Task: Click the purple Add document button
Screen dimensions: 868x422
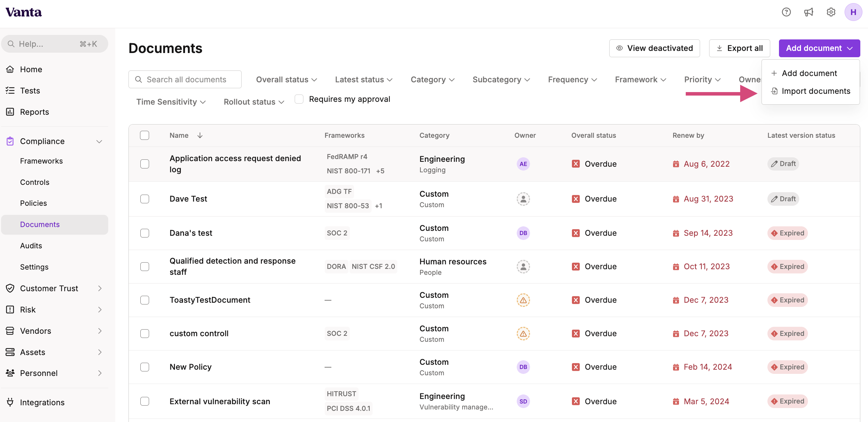Action: [x=819, y=48]
